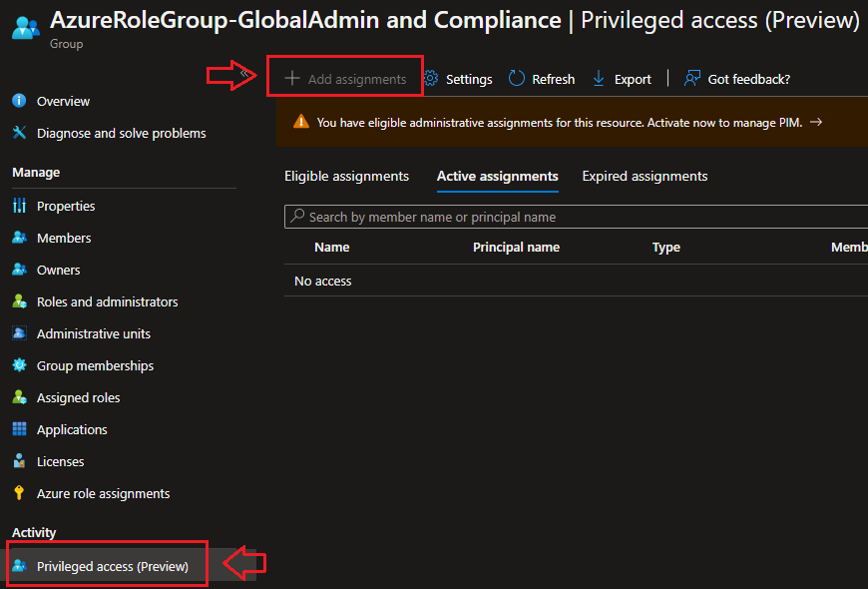Viewport: 868px width, 589px height.
Task: Click the Overview info icon
Action: (x=19, y=100)
